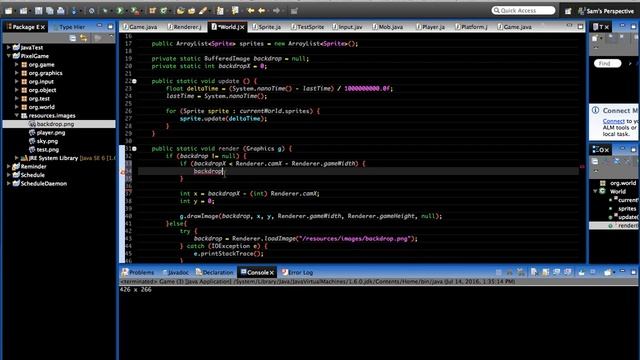Collapse the World class in Outline
Screen dimensions: 640x360
click(x=595, y=191)
